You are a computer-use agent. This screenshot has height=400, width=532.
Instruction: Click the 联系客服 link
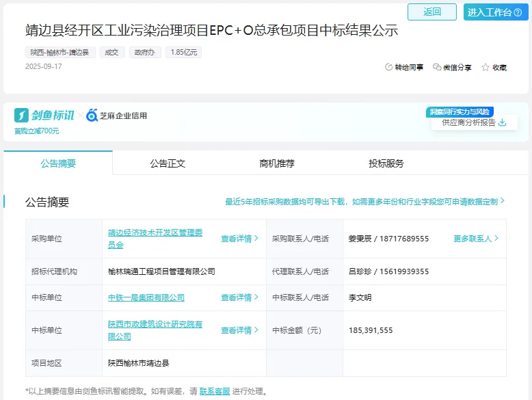click(x=215, y=392)
